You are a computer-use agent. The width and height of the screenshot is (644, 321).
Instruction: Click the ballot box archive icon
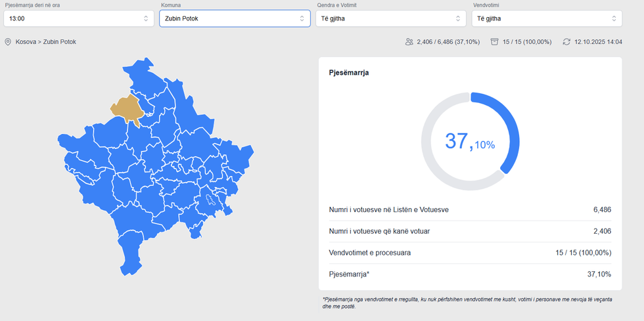pyautogui.click(x=494, y=42)
